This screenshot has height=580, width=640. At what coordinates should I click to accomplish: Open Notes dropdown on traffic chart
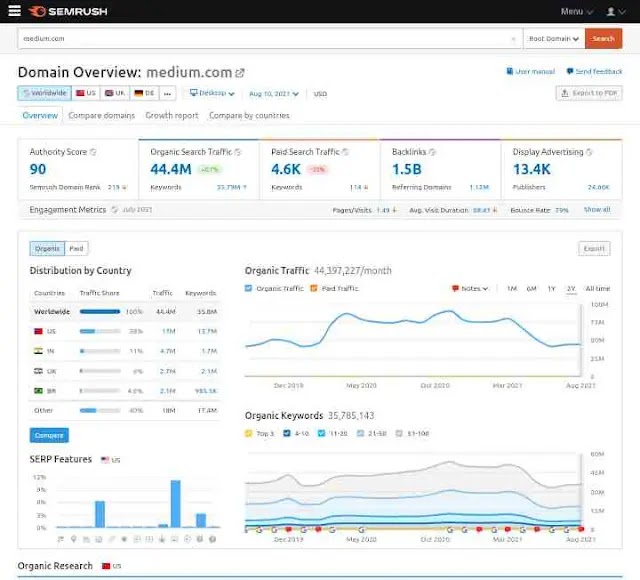[x=470, y=289]
